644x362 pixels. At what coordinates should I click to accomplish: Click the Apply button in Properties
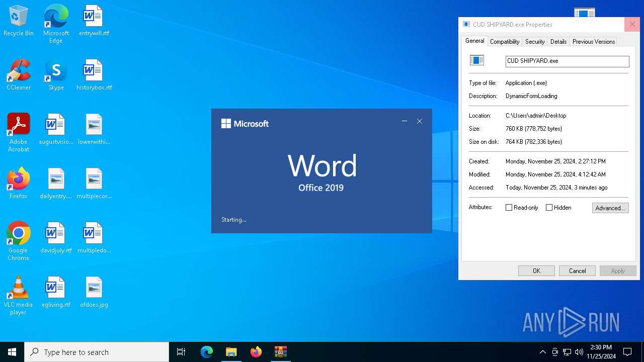pyautogui.click(x=618, y=271)
